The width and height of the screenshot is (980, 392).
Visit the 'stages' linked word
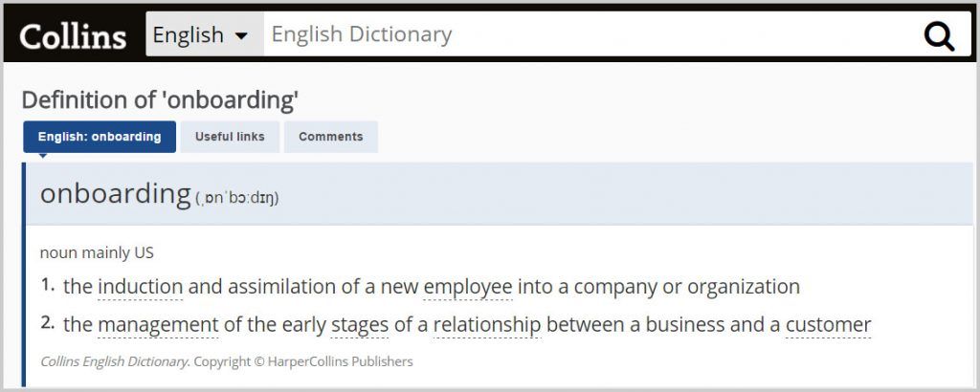pyautogui.click(x=360, y=325)
